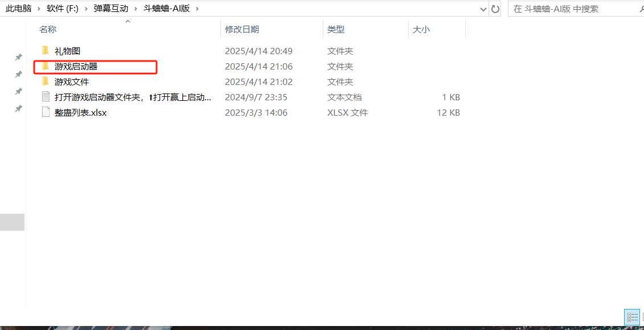This screenshot has height=330, width=644.
Task: Click the topmost pin icon in navigation pane
Action: pos(18,57)
